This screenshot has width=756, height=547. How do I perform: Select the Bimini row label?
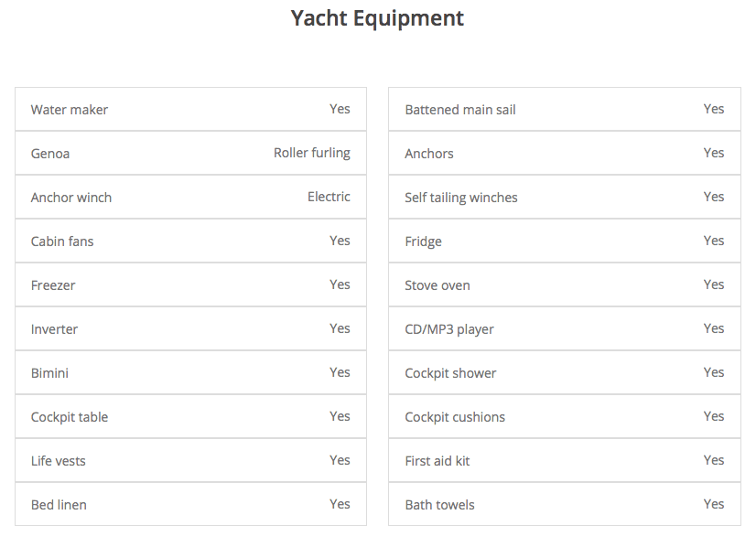click(49, 373)
